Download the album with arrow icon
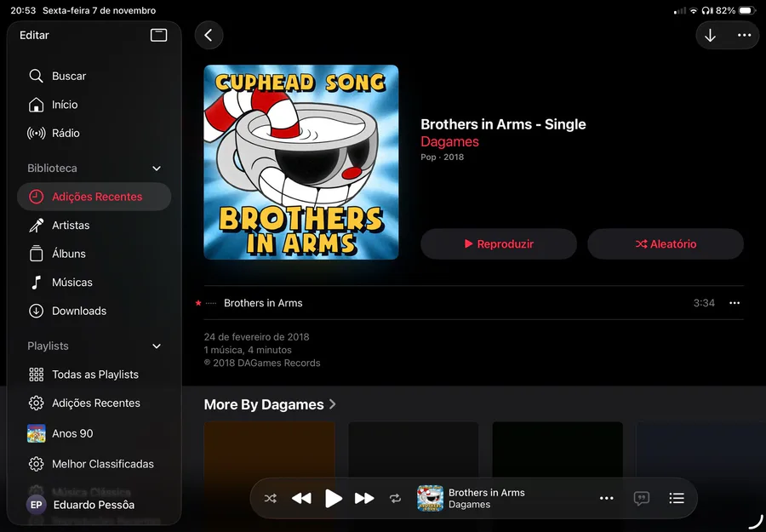The width and height of the screenshot is (766, 532). pos(711,35)
